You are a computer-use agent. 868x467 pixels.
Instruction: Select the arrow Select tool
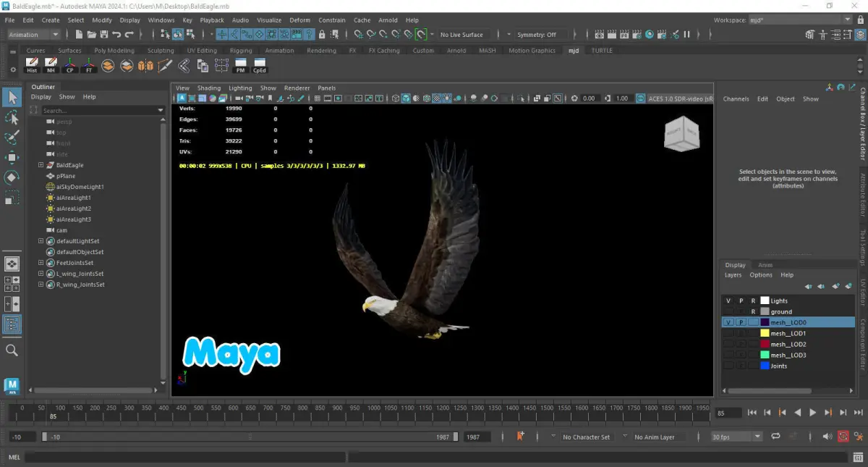pyautogui.click(x=12, y=97)
